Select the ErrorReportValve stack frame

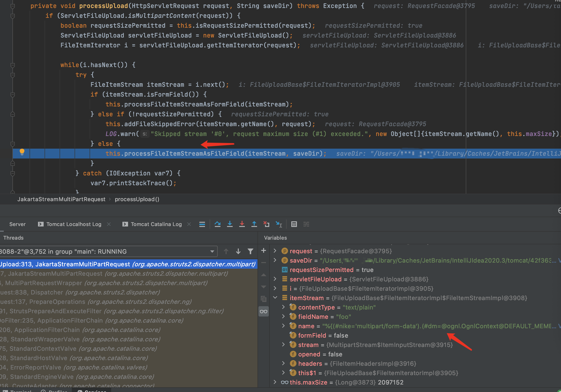tap(129, 367)
